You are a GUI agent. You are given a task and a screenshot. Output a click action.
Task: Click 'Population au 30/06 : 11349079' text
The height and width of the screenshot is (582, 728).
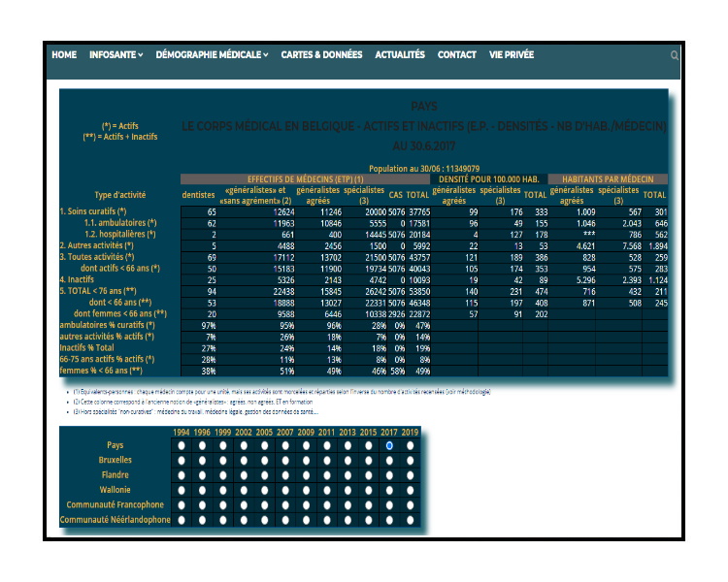(424, 169)
